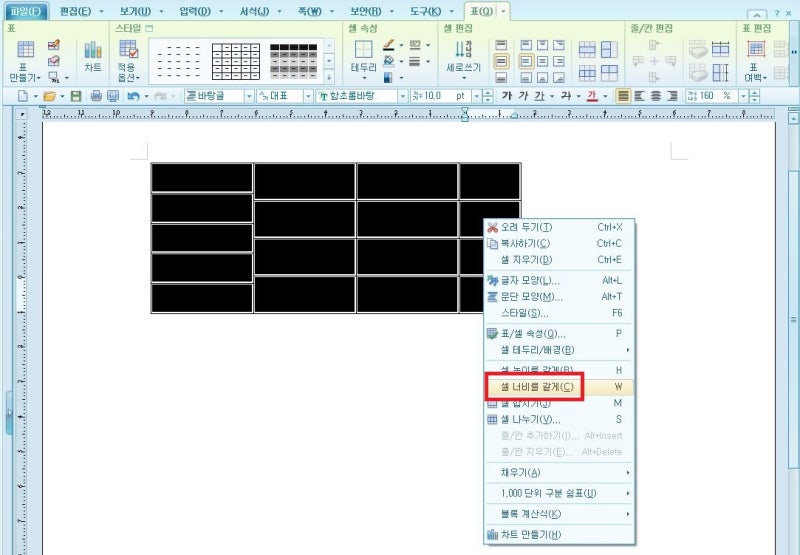The height and width of the screenshot is (555, 800).
Task: Open the 파일(F) file menu
Action: click(x=26, y=11)
